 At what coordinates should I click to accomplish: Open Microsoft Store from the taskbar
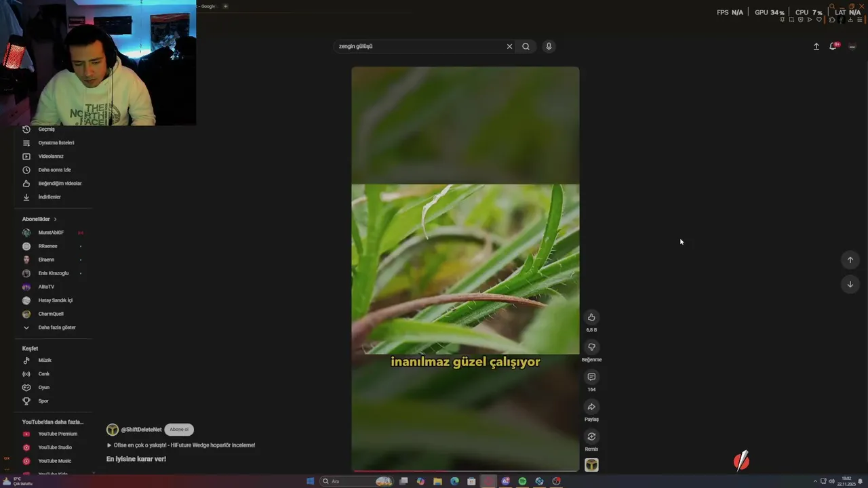tap(471, 481)
